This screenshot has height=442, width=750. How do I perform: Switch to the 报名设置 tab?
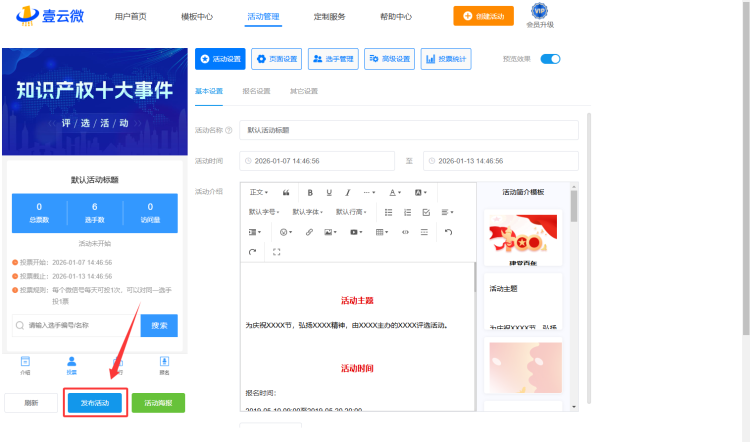[x=257, y=91]
